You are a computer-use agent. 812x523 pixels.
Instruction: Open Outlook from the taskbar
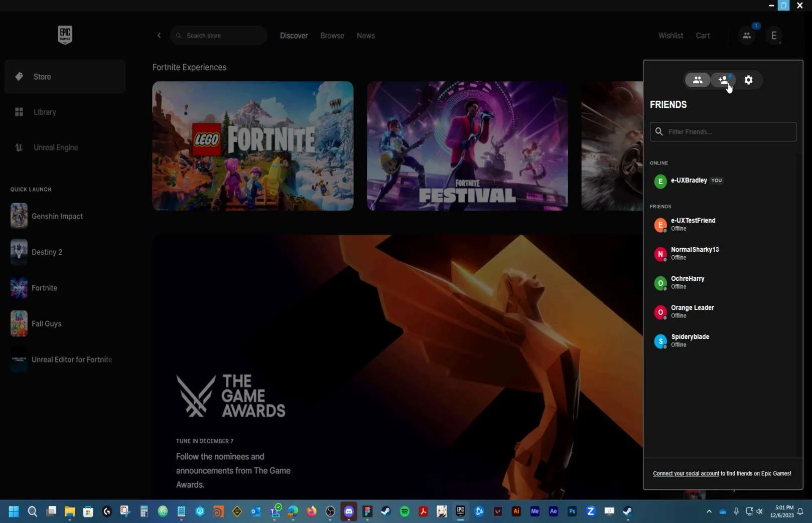click(256, 511)
